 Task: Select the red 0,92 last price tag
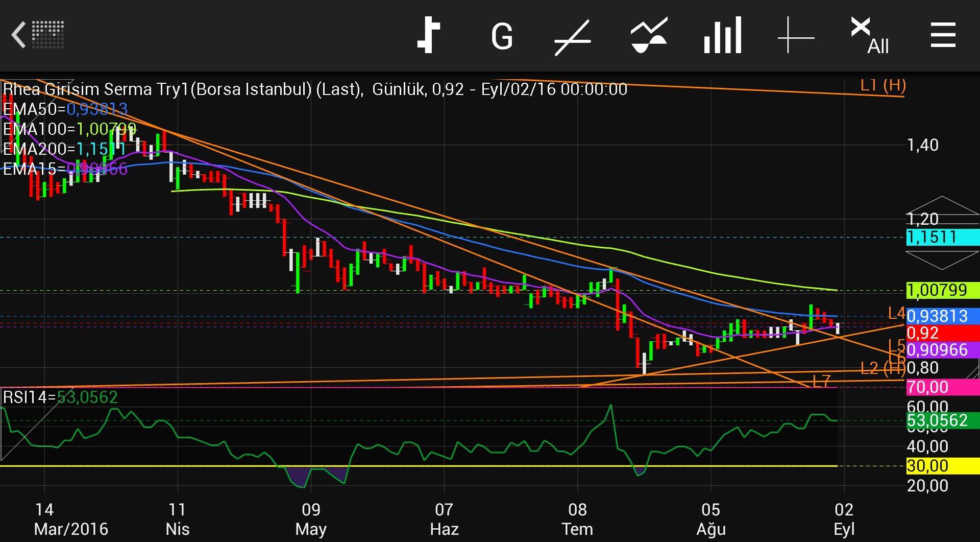[x=942, y=333]
